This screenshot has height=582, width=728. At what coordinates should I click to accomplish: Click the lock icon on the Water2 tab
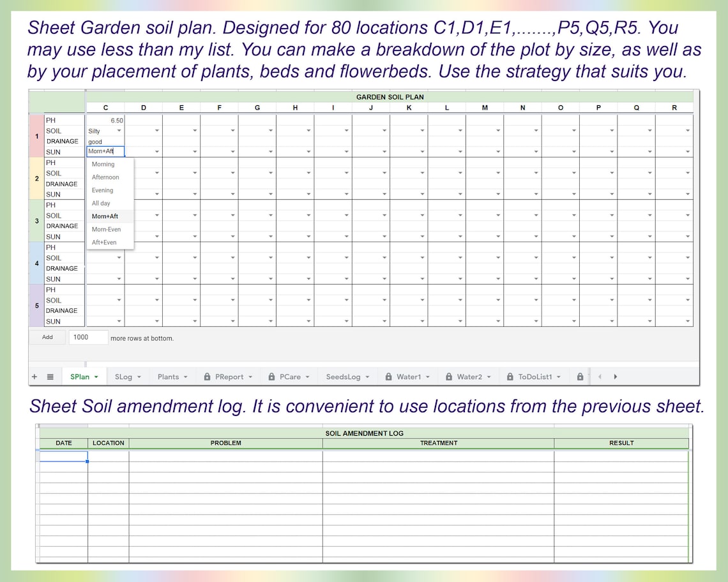450,377
